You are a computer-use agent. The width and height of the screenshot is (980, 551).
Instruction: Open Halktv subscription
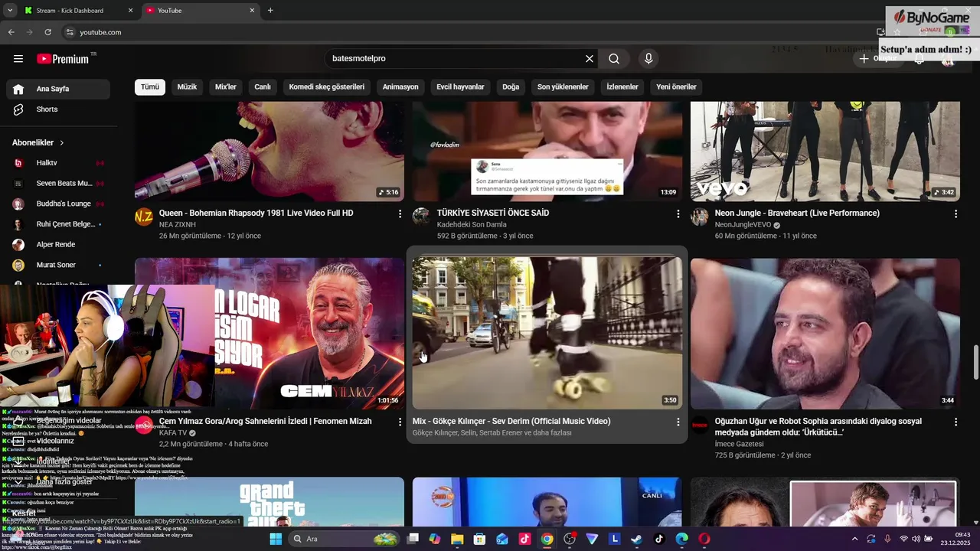tap(58, 163)
